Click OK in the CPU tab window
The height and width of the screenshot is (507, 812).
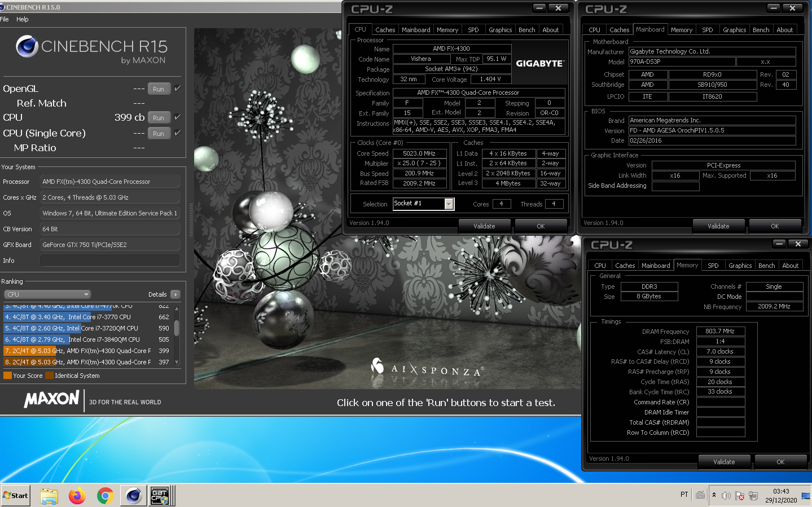coord(541,226)
